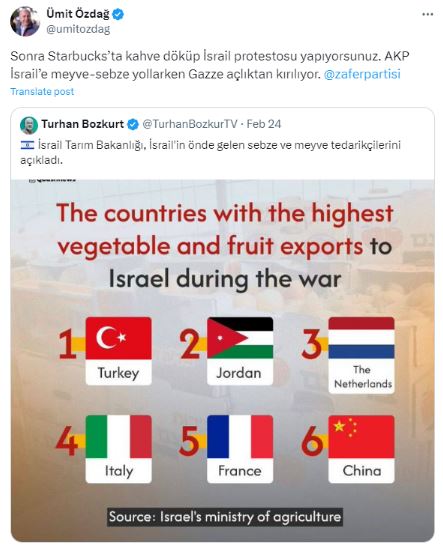The image size is (443, 549).
Task: Open the @umitozdag handle
Action: click(x=78, y=29)
